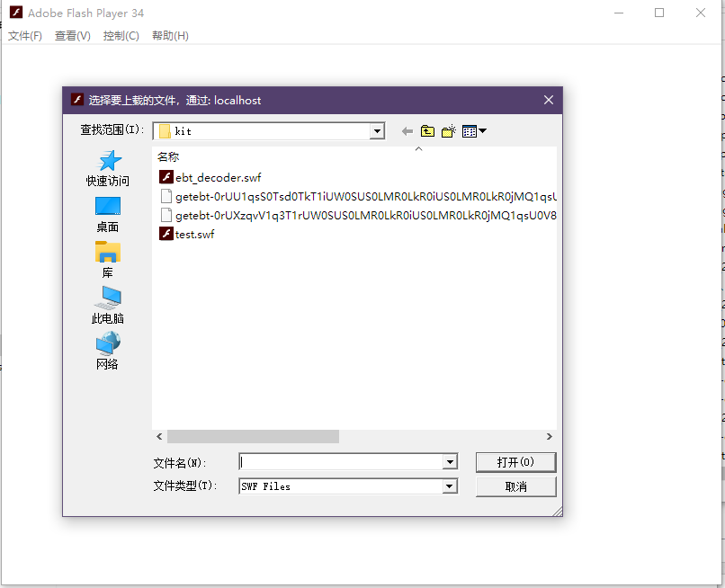The height and width of the screenshot is (588, 725).
Task: Click the 打开(O) open button
Action: tap(515, 462)
